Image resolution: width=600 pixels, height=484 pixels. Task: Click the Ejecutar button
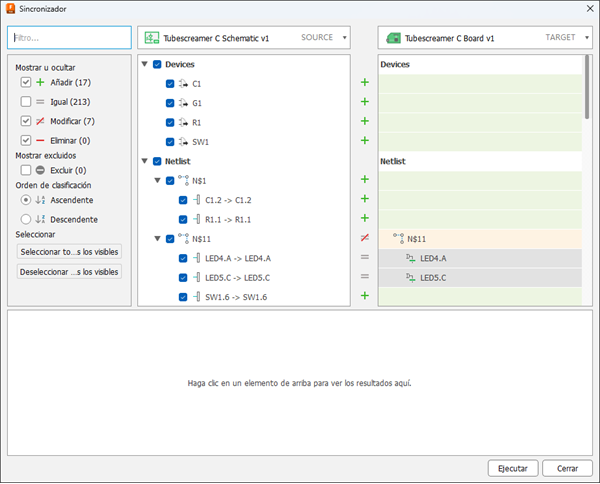coord(513,468)
